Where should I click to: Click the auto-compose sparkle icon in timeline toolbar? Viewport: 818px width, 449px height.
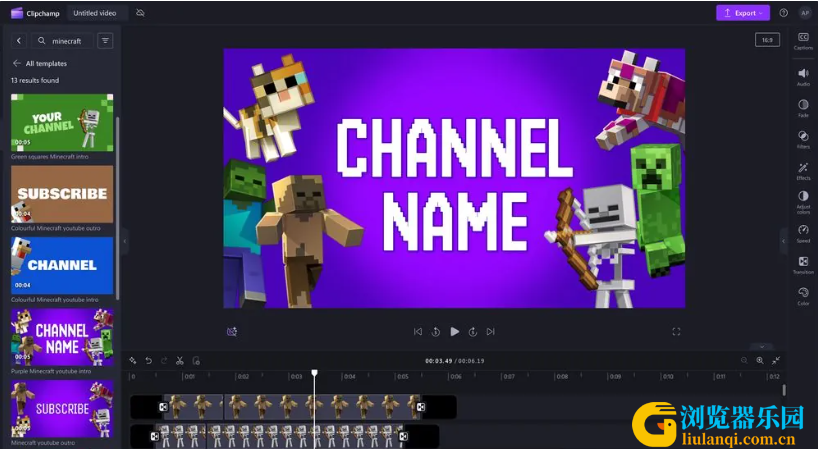click(133, 360)
